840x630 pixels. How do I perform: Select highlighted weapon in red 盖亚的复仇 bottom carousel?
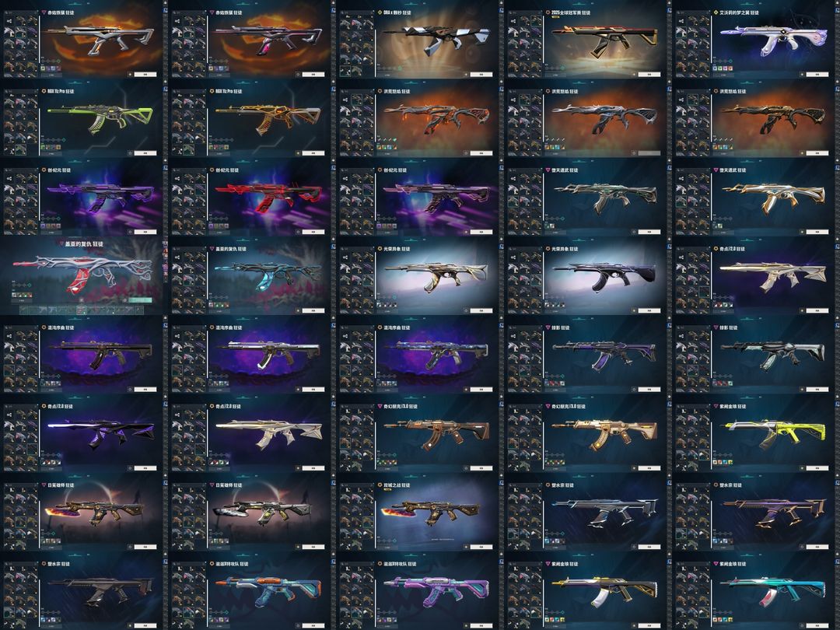click(82, 310)
